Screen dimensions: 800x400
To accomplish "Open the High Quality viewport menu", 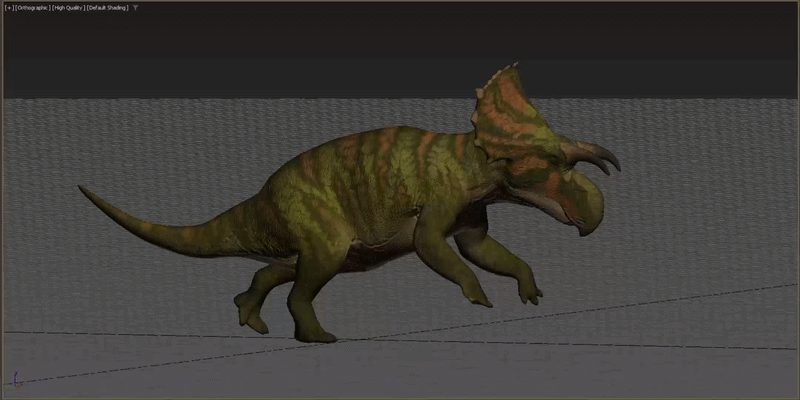I will [x=69, y=8].
